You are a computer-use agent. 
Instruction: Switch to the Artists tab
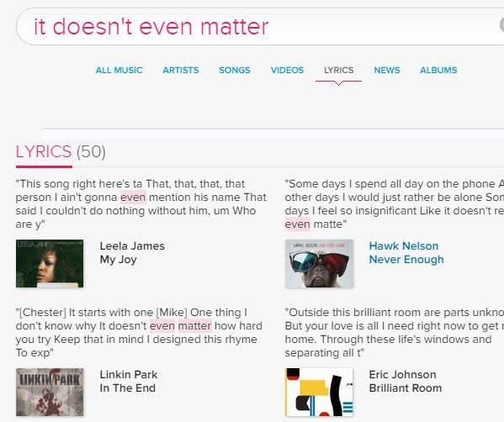(x=181, y=70)
